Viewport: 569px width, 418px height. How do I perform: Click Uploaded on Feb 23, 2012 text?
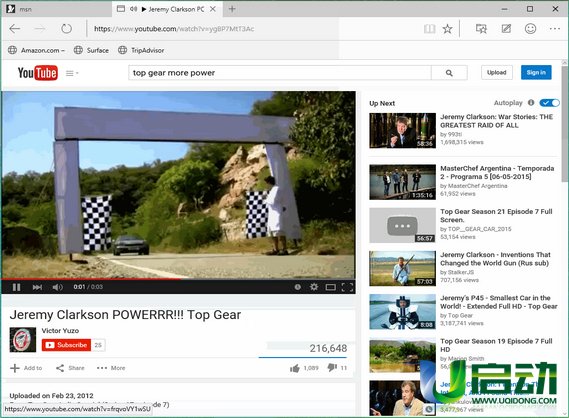(x=51, y=396)
